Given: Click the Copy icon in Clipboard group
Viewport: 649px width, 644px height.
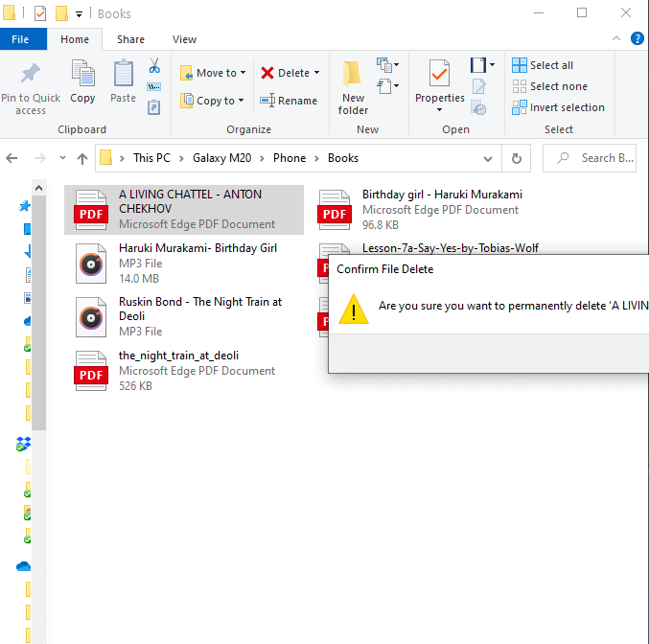Looking at the screenshot, I should point(82,74).
